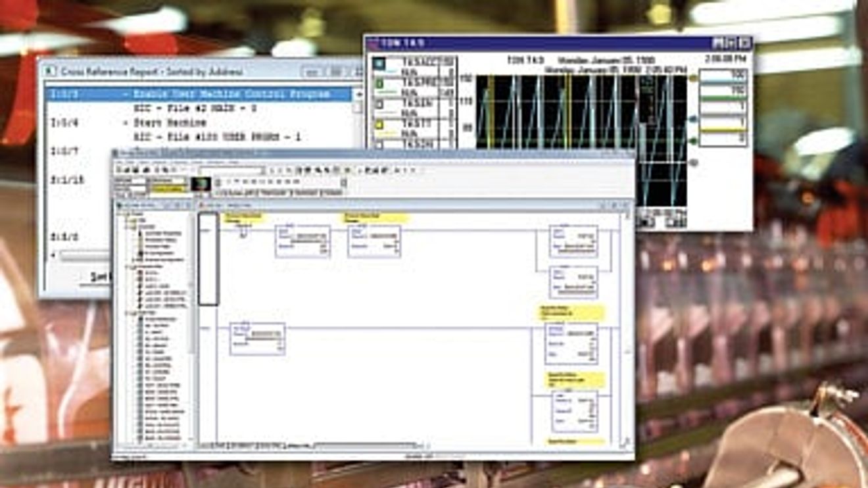Click the Cross Reference Report horizontal scroll-left arrow
Image resolution: width=868 pixels, height=488 pixels.
tap(53, 255)
